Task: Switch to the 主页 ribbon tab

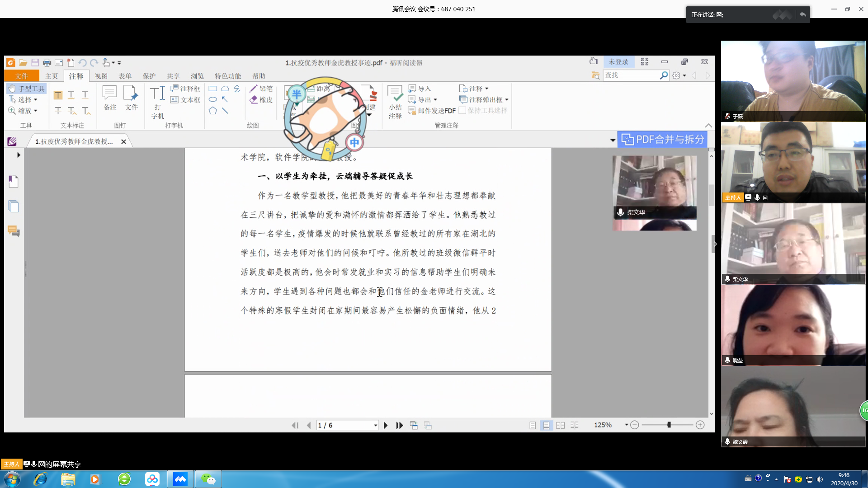Action: tap(52, 76)
